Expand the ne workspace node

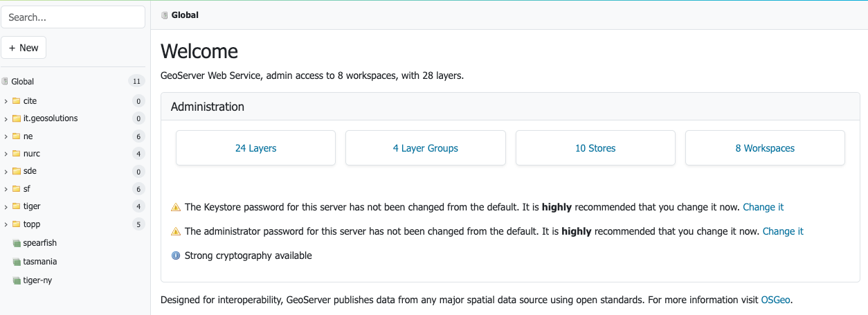[x=6, y=136]
